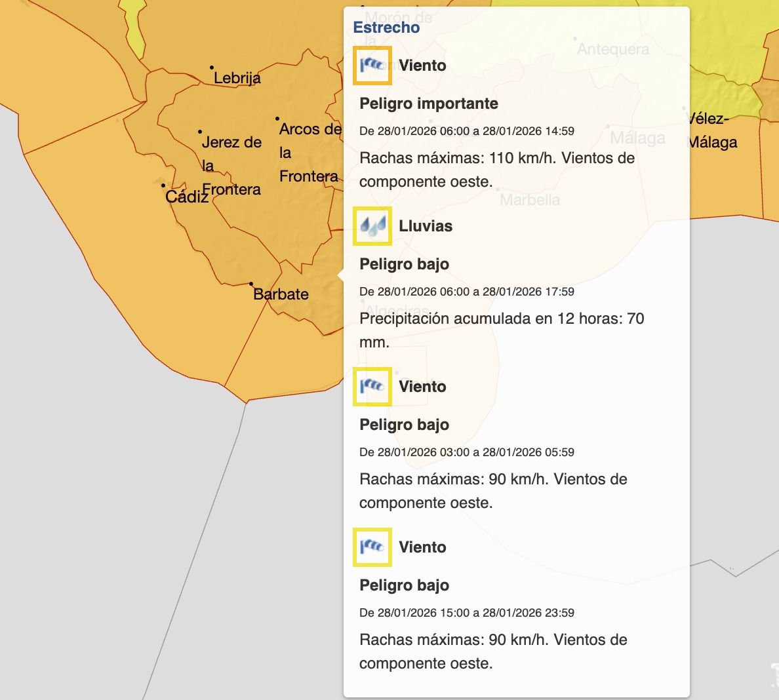
Task: Click wind icon for the 15:00 warning
Action: coord(372,547)
